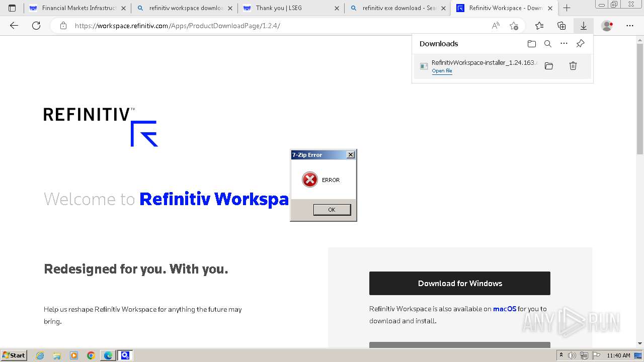
Task: Switch to refinitiv exe download search tab
Action: (398, 8)
